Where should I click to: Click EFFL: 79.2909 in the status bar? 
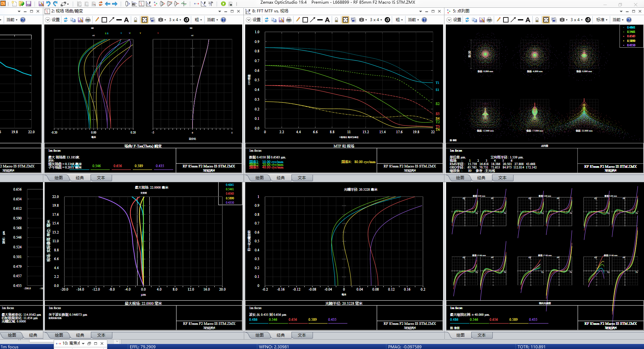click(x=143, y=347)
